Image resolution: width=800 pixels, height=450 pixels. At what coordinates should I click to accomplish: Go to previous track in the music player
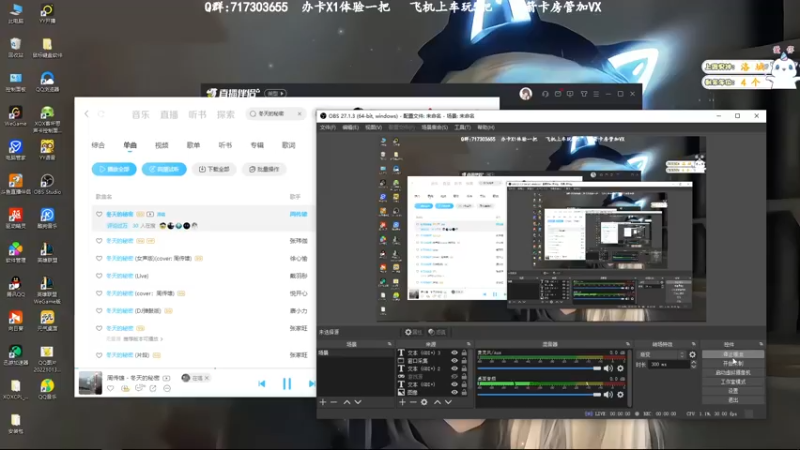[262, 383]
